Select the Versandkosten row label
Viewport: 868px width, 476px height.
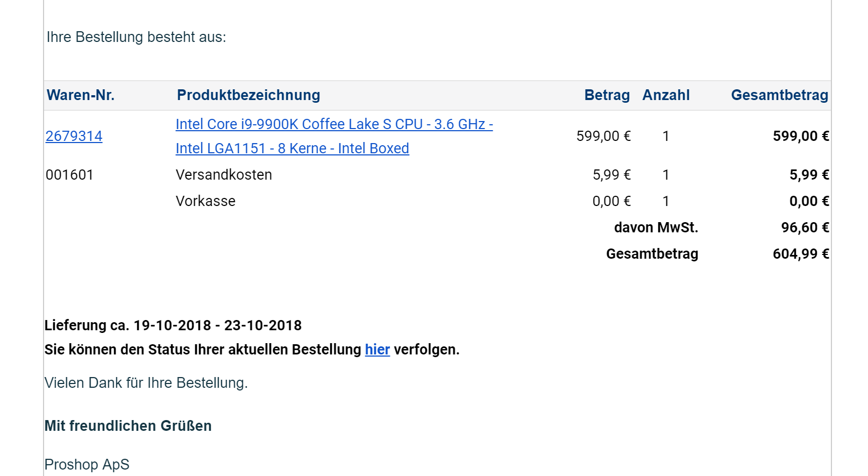click(224, 175)
